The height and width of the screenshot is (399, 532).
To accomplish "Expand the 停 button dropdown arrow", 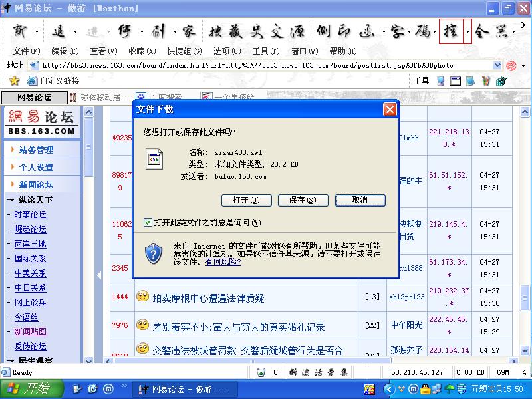I will click(x=142, y=31).
